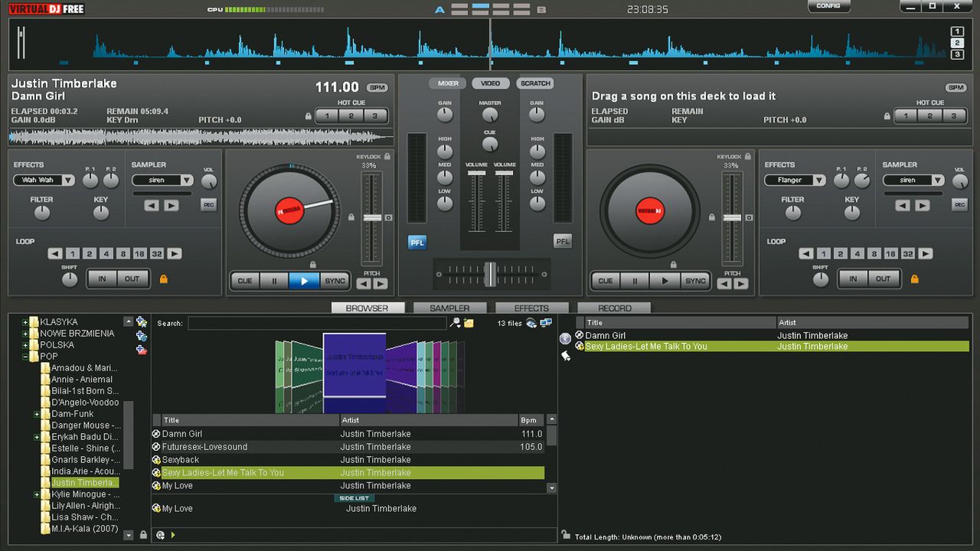Click the add virtual folder icon
The height and width of the screenshot is (551, 980).
141,335
